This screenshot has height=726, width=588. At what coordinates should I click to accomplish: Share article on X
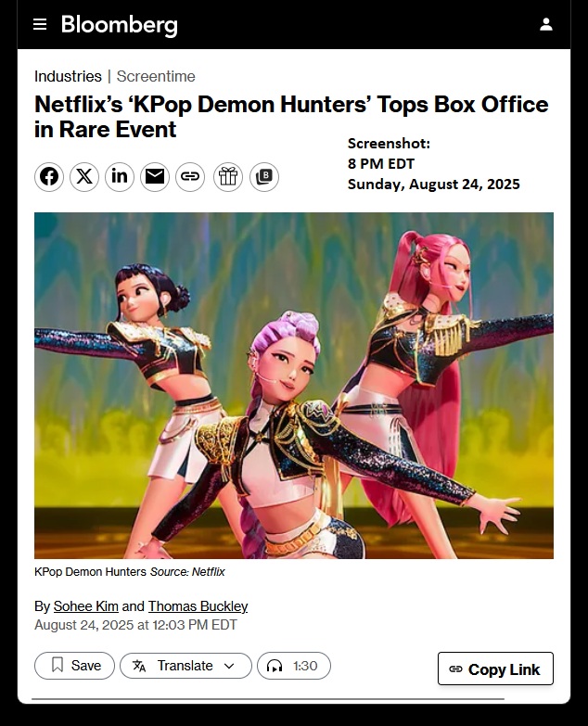84,176
